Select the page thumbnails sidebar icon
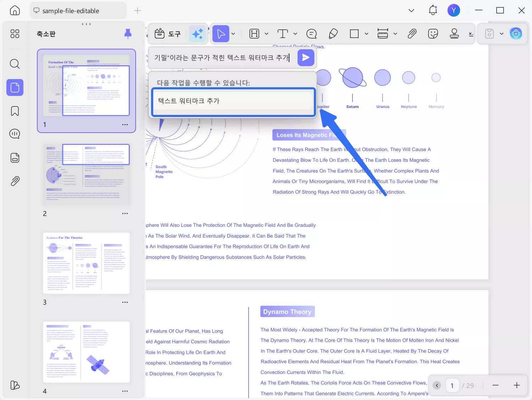This screenshot has width=532, height=400. coord(15,87)
